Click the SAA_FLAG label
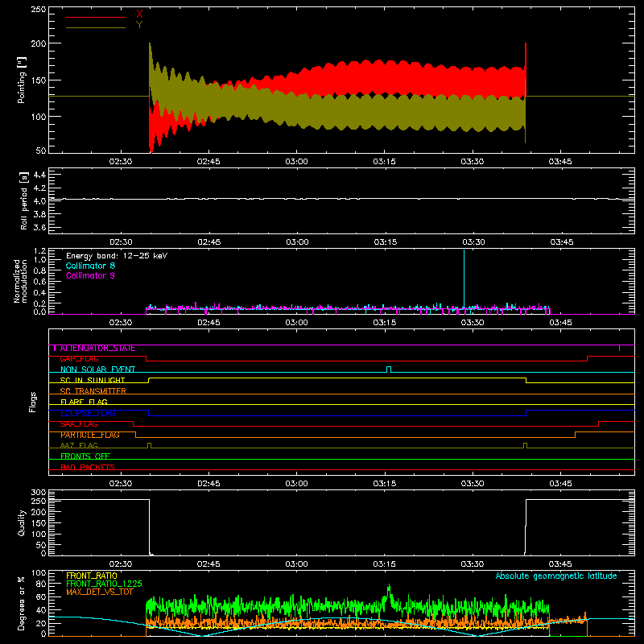The image size is (644, 644). (79, 424)
